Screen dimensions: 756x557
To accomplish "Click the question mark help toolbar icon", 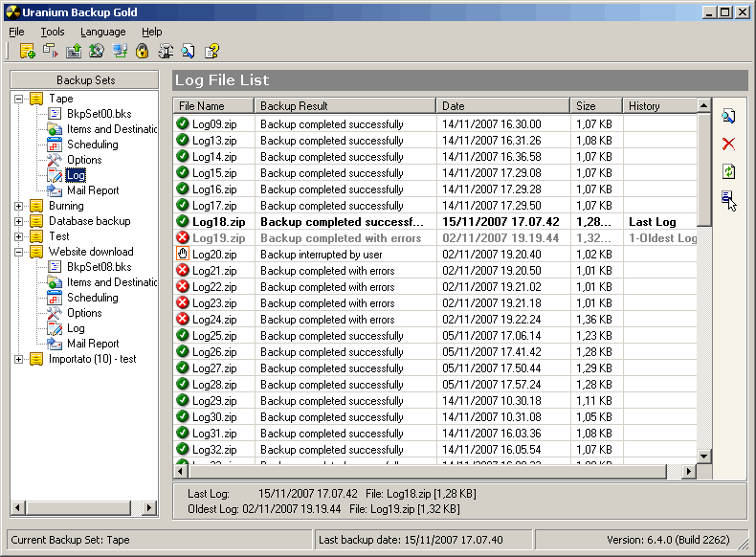I will 211,51.
